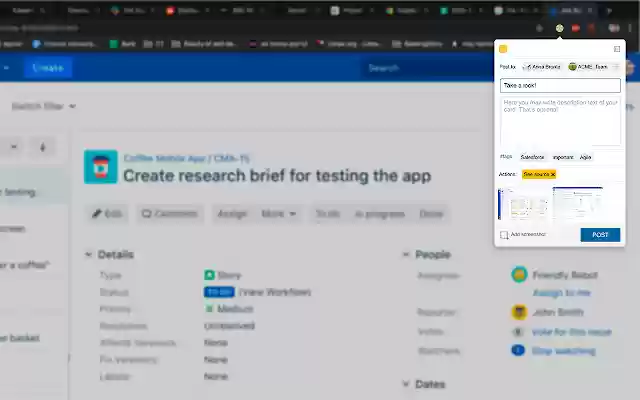Screen dimensions: 640x400
Task: Click the Medium priority icon
Action: (x=209, y=309)
